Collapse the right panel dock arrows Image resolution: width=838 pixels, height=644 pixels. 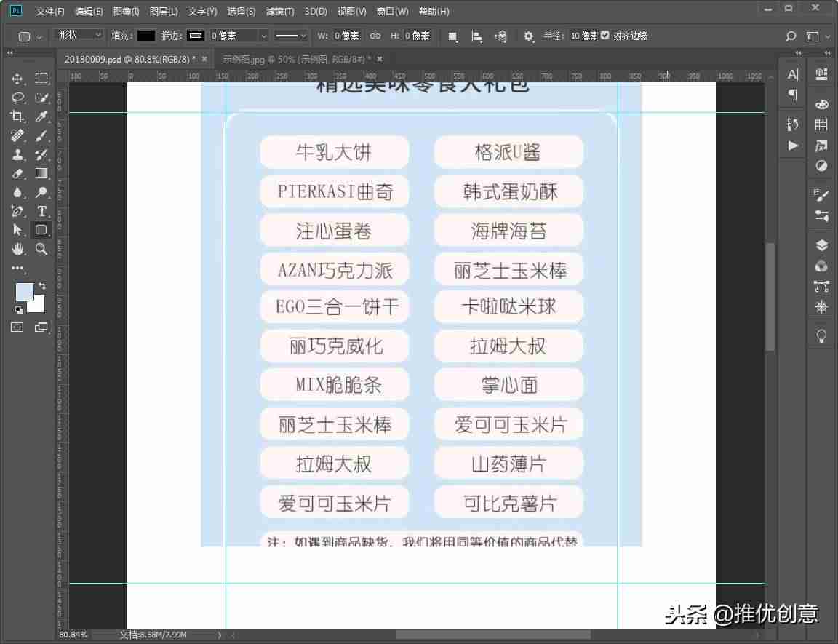pyautogui.click(x=827, y=53)
